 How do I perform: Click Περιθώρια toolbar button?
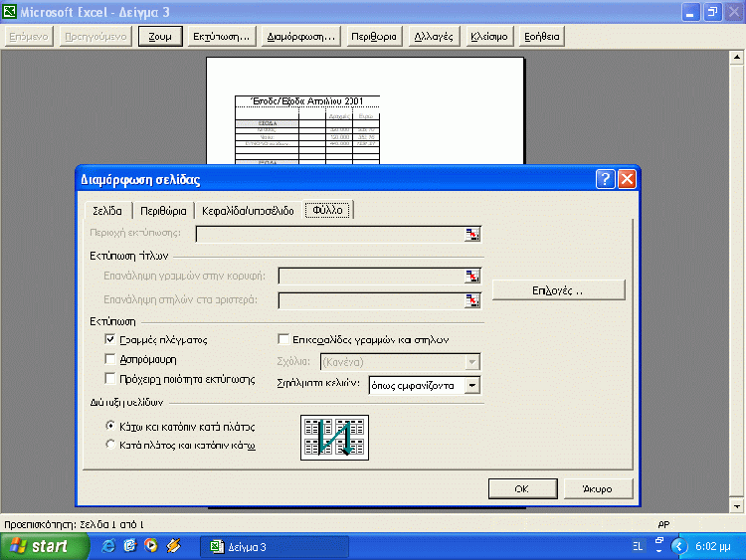pyautogui.click(x=373, y=37)
